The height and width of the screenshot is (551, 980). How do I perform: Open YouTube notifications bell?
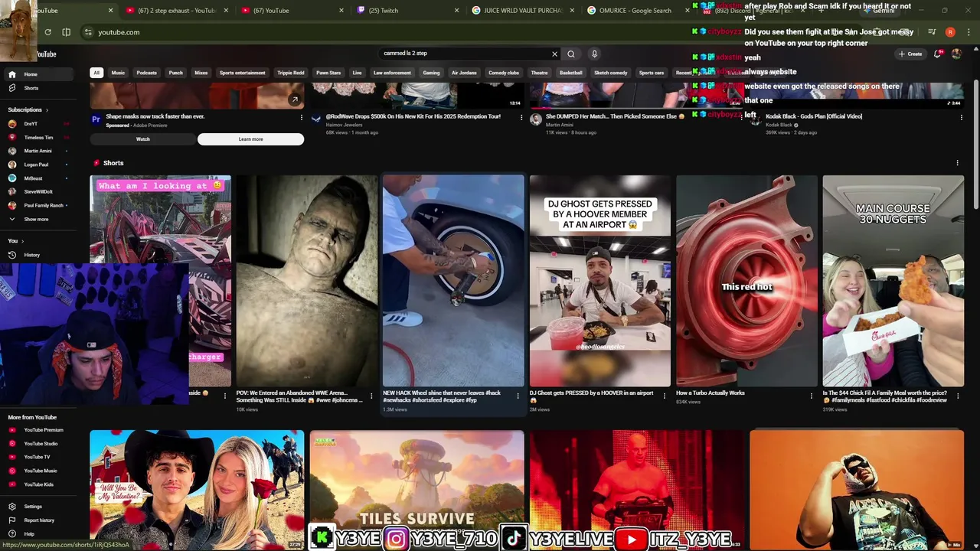[x=938, y=54]
